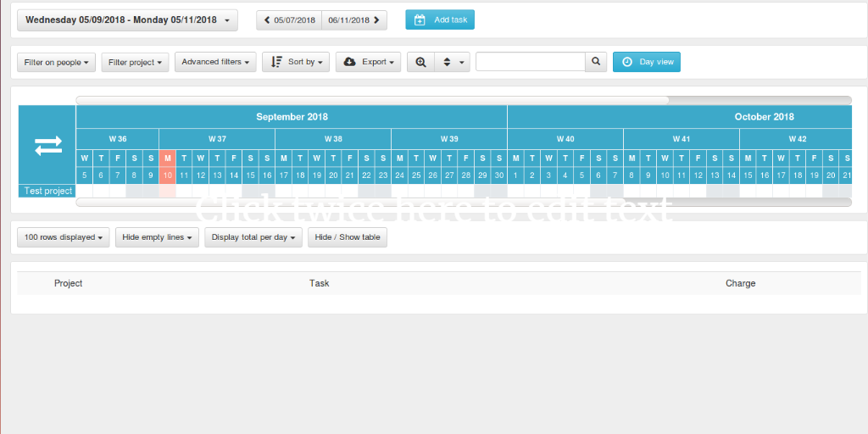Screen dimensions: 868x434
Task: Click week W 42 header
Action: [x=795, y=139]
